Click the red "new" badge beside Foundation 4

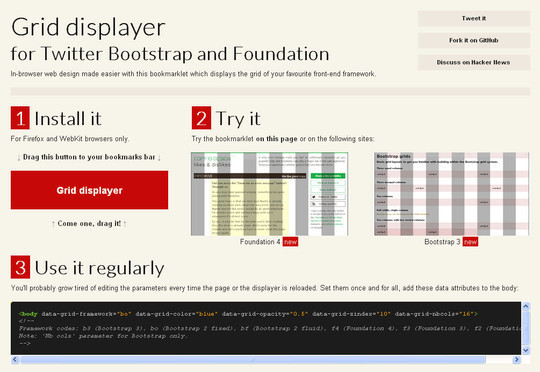[290, 242]
